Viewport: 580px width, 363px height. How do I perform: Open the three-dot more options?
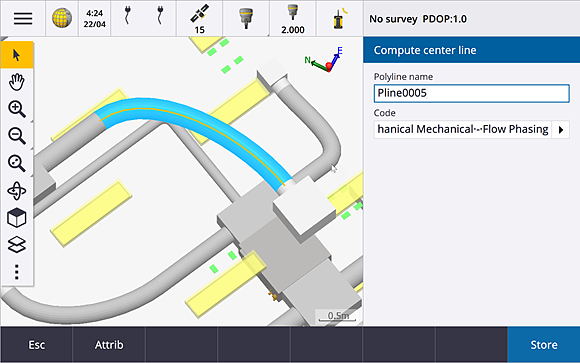point(17,272)
